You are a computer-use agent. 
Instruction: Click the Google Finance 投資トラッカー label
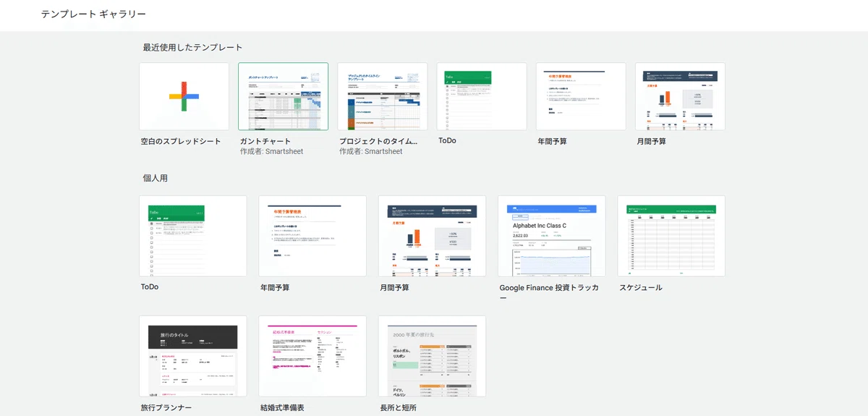(x=549, y=292)
